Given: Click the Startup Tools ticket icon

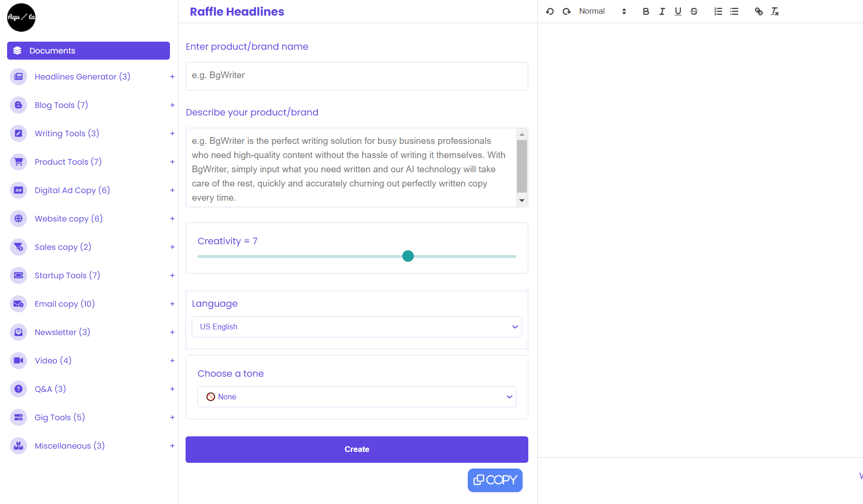Looking at the screenshot, I should point(18,275).
